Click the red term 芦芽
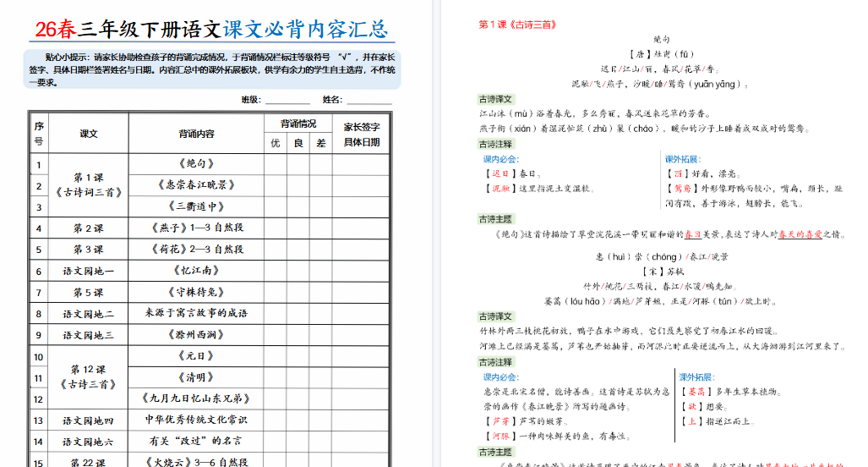Image resolution: width=868 pixels, height=467 pixels. pos(500,421)
